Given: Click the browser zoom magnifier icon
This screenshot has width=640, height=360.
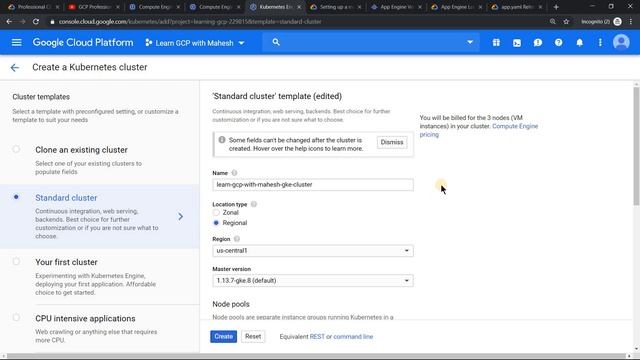Looking at the screenshot, I should (x=552, y=22).
